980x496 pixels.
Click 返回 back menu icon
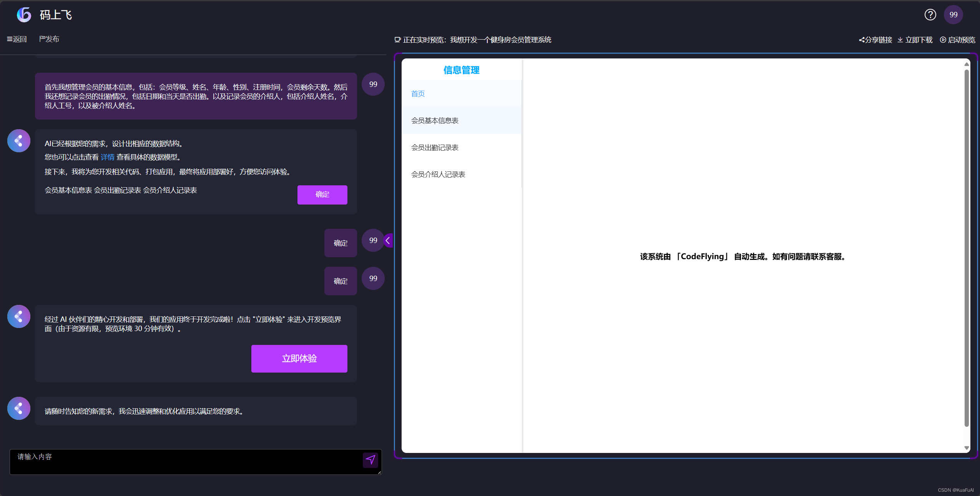tap(10, 39)
